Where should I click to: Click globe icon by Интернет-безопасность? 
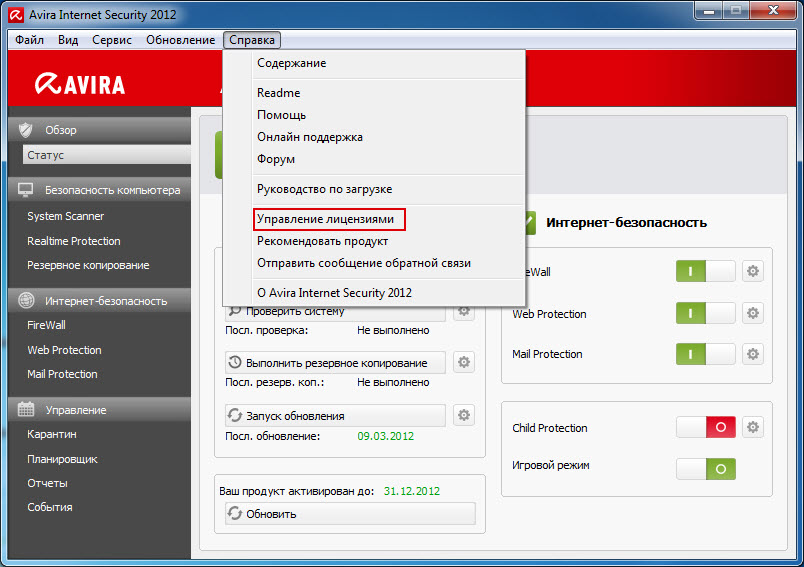click(26, 300)
